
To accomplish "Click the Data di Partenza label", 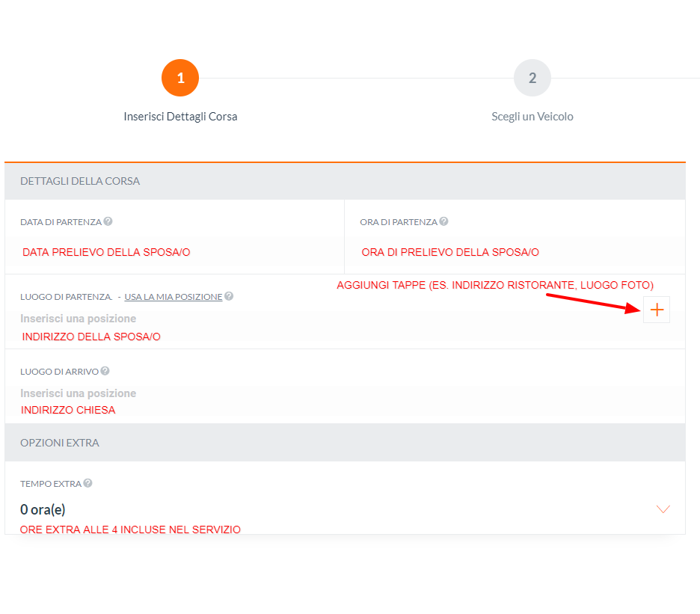I will [x=61, y=222].
